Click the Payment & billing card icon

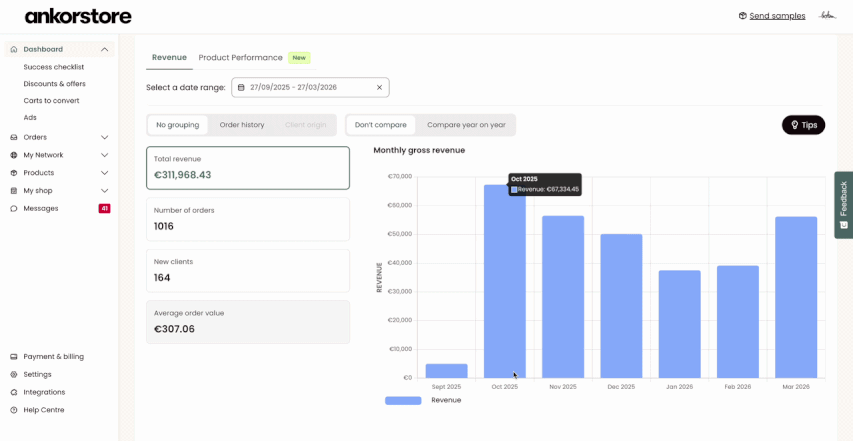[x=14, y=357]
